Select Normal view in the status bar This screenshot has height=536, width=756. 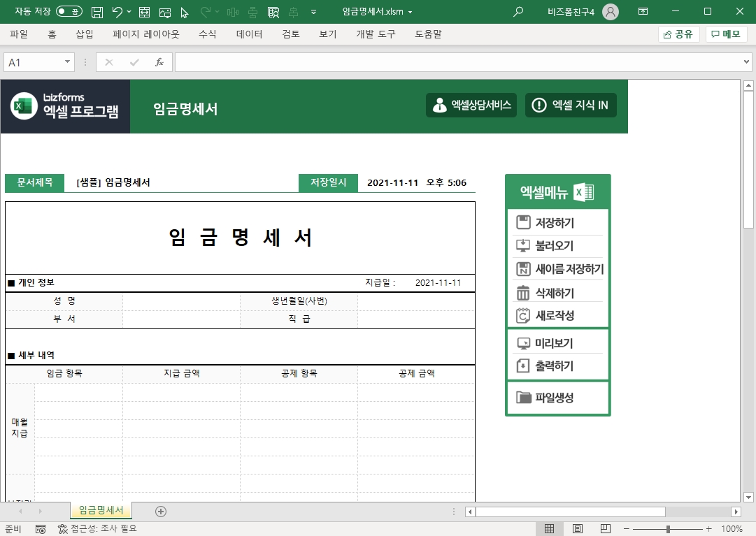click(550, 529)
